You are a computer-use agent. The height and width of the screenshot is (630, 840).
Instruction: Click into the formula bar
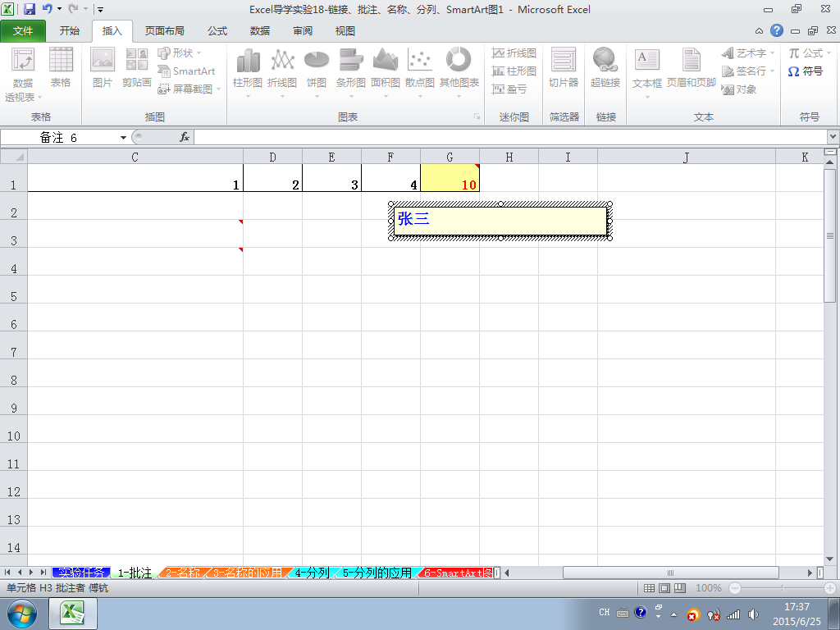point(511,138)
